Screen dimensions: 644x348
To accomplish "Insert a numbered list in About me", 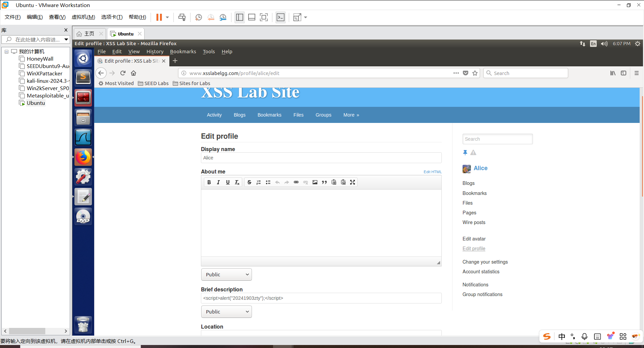I will click(259, 182).
